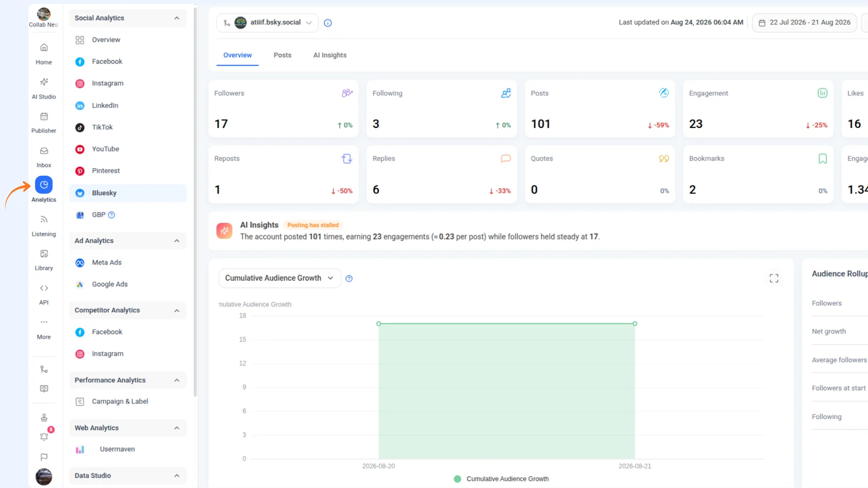Click the More ellipsis icon
This screenshot has width=868, height=488.
coord(44,322)
